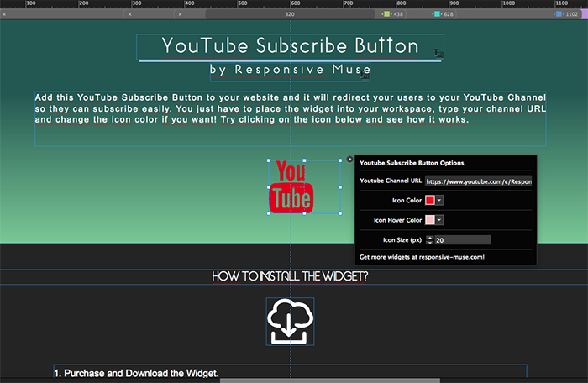Image resolution: width=588 pixels, height=383 pixels.
Task: Increase Icon Size with the up stepper arrow
Action: pos(430,238)
